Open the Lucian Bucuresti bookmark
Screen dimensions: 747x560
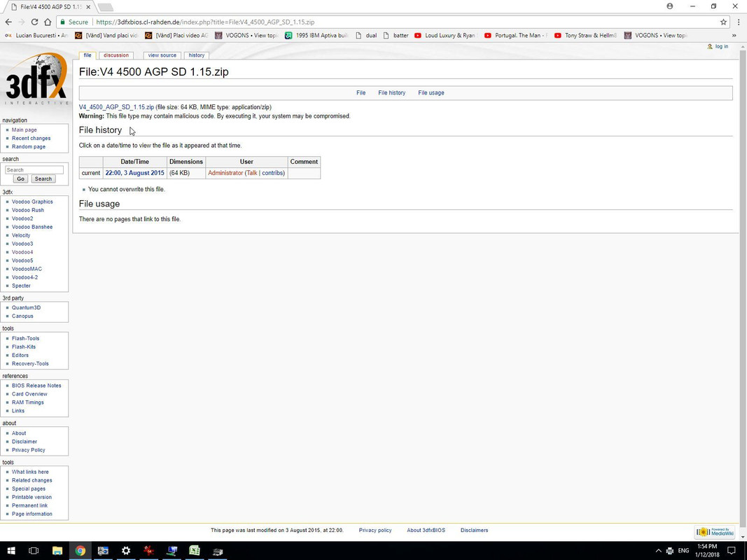pyautogui.click(x=36, y=35)
